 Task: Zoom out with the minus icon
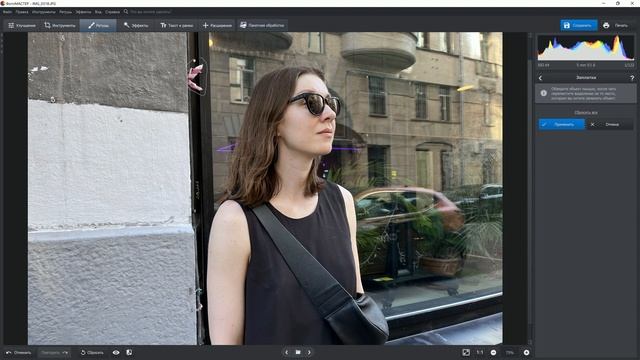pos(493,352)
